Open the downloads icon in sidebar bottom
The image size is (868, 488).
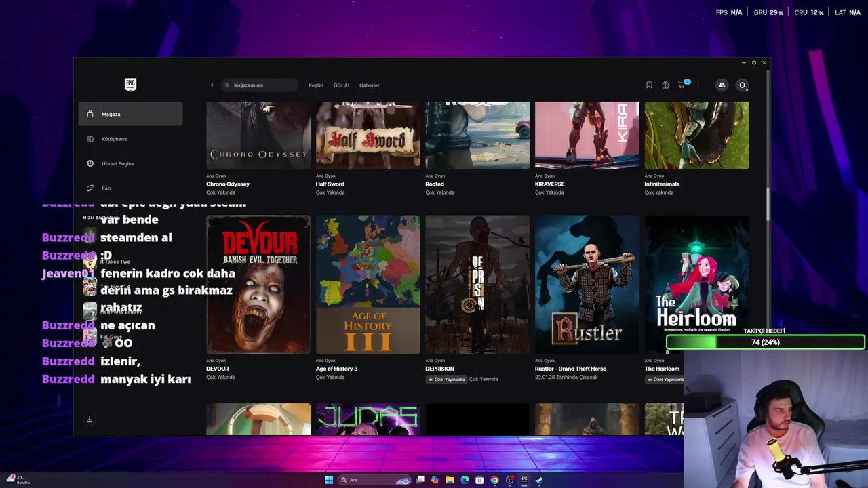(90, 419)
